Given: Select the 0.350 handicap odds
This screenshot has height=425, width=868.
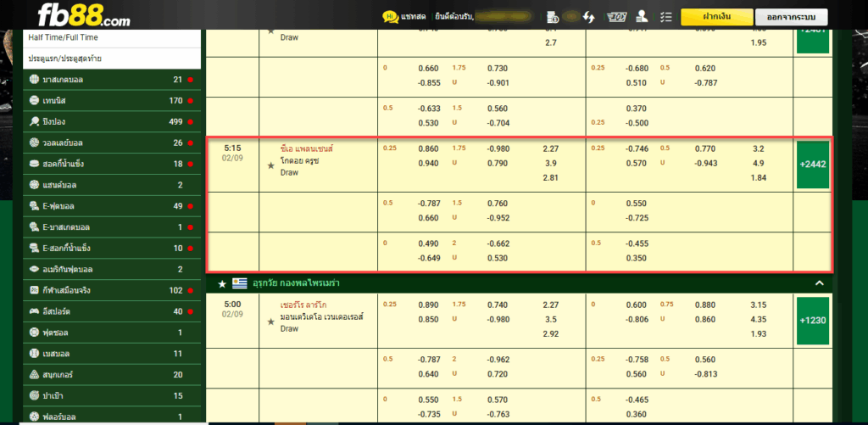Looking at the screenshot, I should tap(636, 258).
